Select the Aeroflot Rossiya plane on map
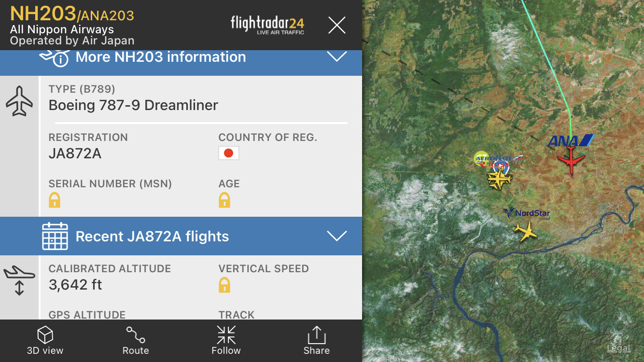 [499, 179]
